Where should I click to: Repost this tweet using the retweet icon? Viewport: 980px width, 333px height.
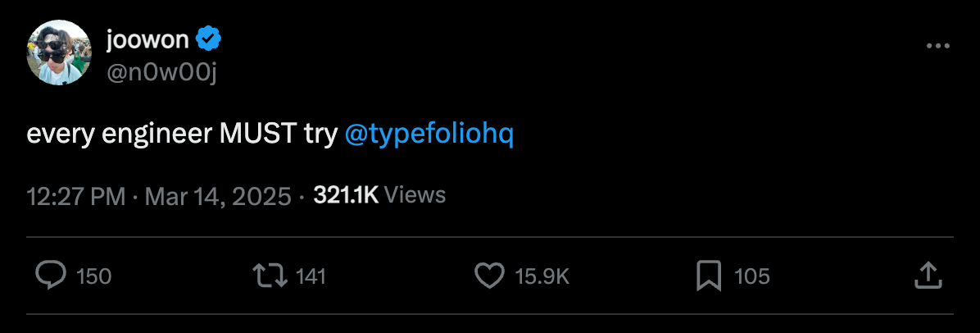270,276
